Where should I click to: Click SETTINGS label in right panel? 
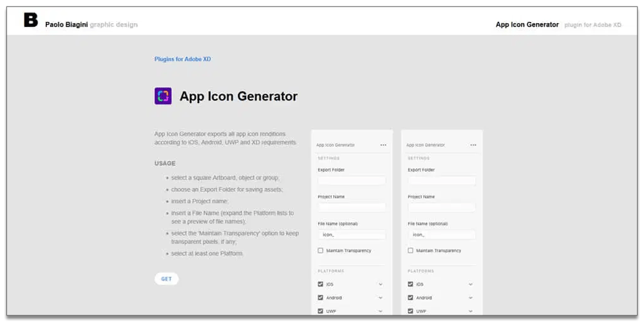pos(419,158)
